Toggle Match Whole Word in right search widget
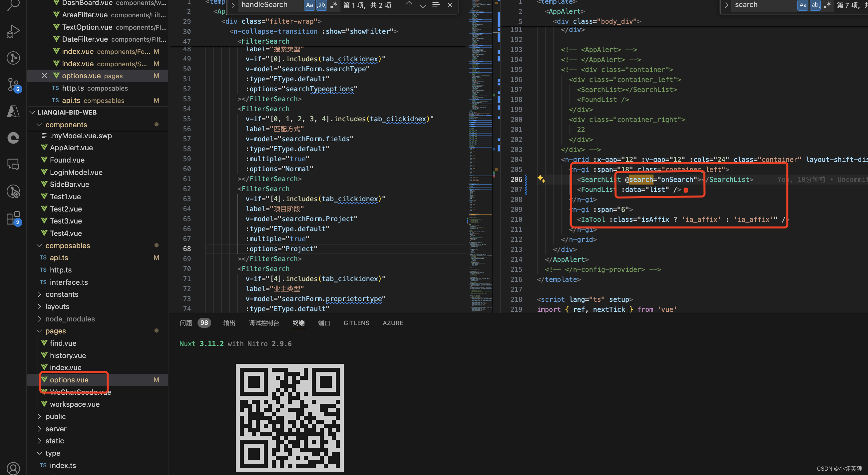The height and width of the screenshot is (475, 868). tap(815, 5)
